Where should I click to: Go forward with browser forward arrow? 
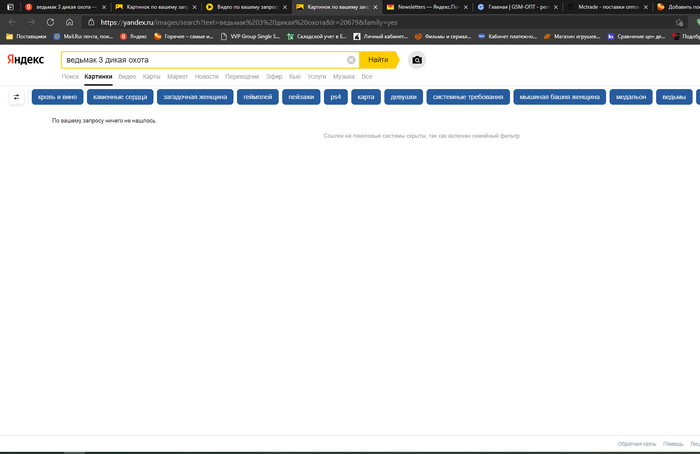tap(31, 22)
